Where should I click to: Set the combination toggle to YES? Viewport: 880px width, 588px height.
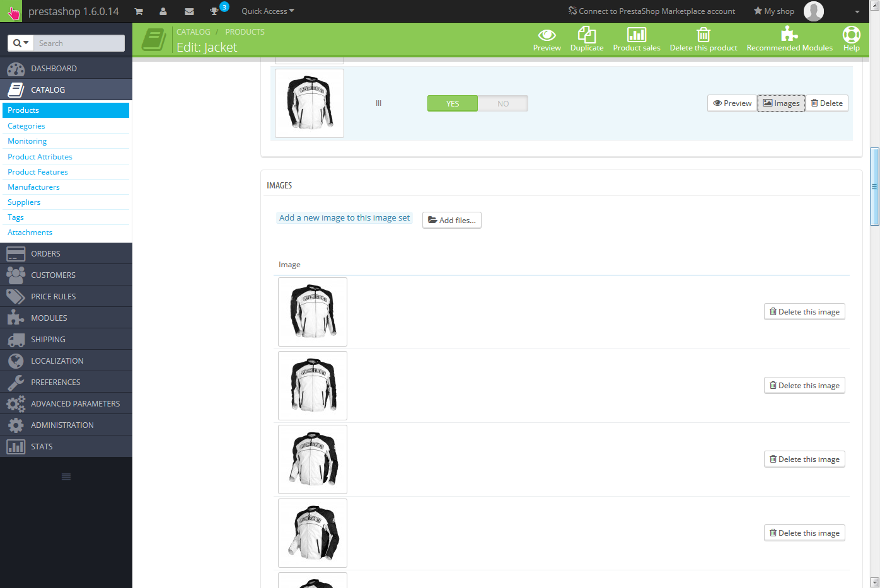point(453,104)
